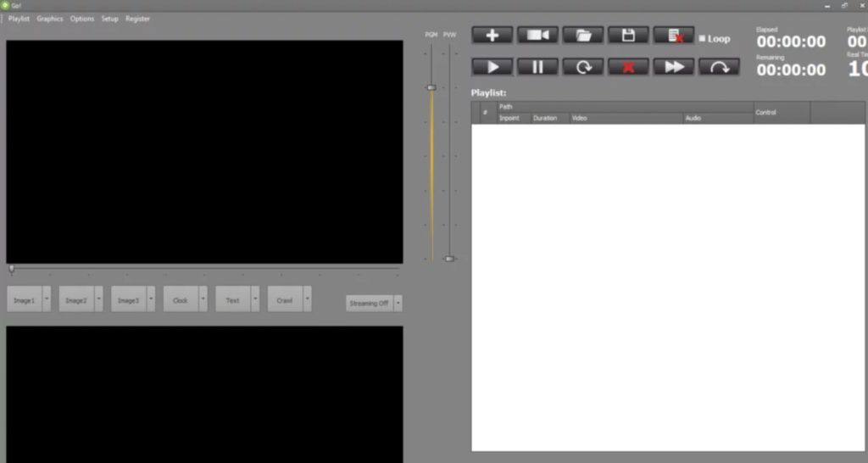
Task: Click the Duration column header
Action: pos(550,118)
